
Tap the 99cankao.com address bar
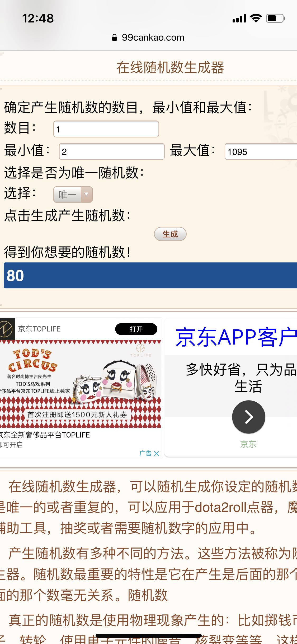coord(148,38)
